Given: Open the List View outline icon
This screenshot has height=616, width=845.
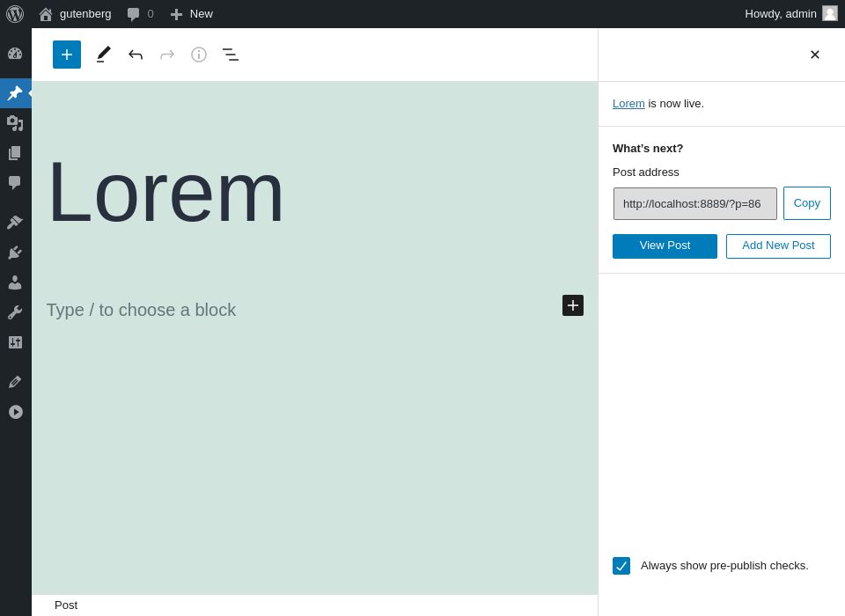Looking at the screenshot, I should click(231, 55).
